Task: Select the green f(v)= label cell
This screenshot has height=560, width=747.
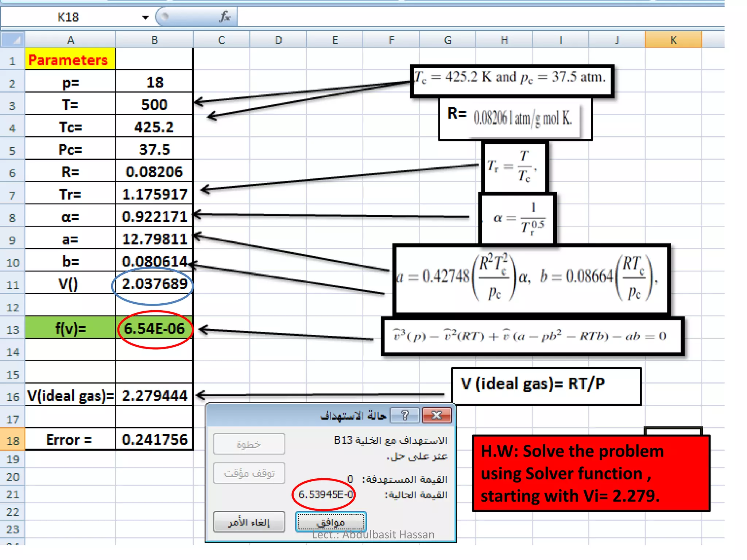Action: tap(70, 328)
